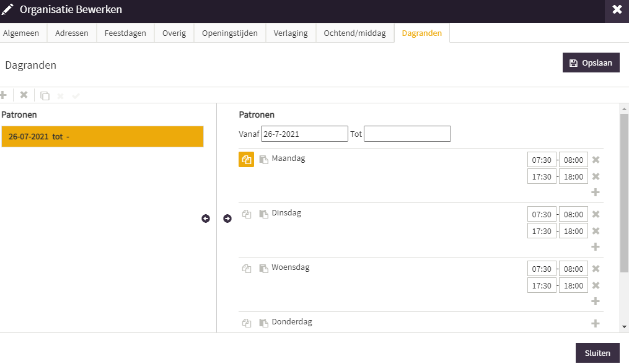This screenshot has height=364, width=629.
Task: Remove Woensdag's 17:30-18:00 slot
Action: coord(596,285)
